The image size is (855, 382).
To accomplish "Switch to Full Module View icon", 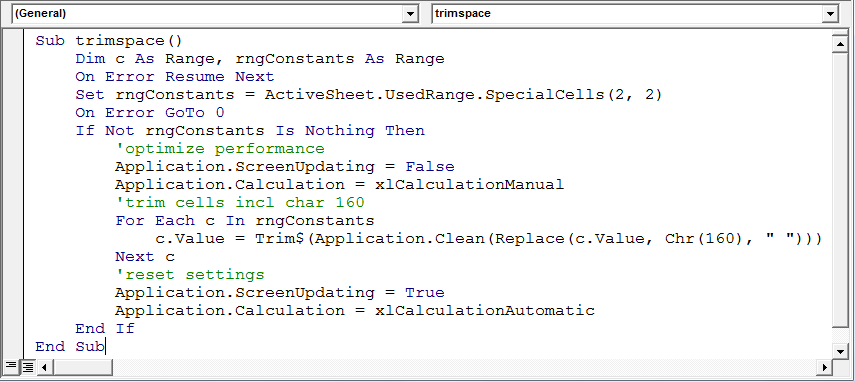I will pos(27,367).
